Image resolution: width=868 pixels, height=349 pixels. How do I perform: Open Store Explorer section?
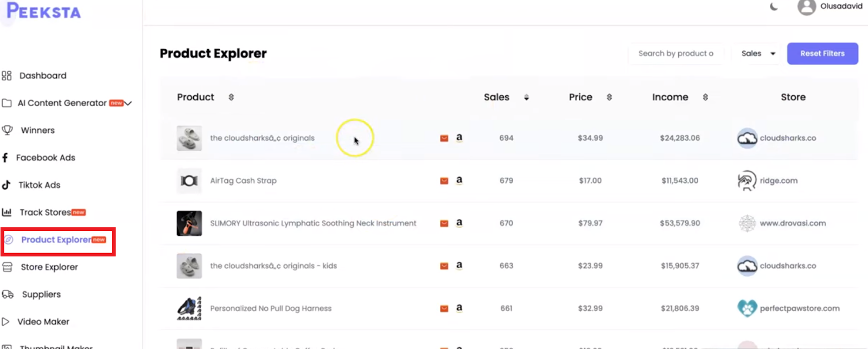tap(49, 267)
